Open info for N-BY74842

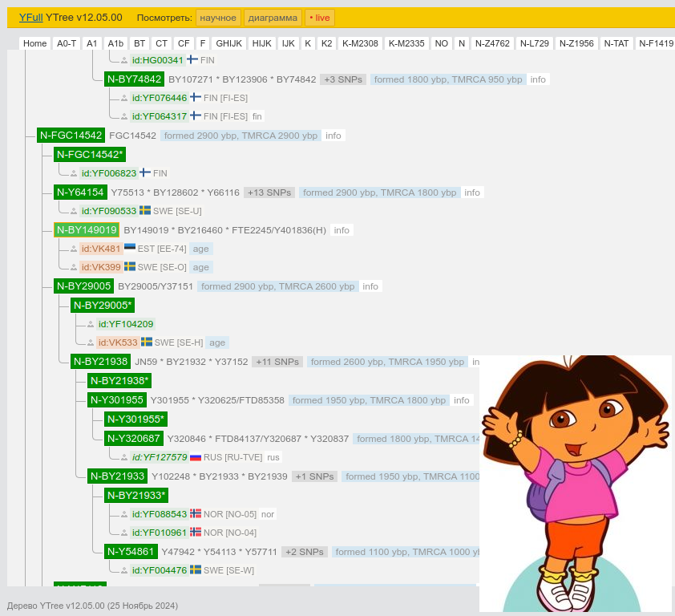click(538, 79)
